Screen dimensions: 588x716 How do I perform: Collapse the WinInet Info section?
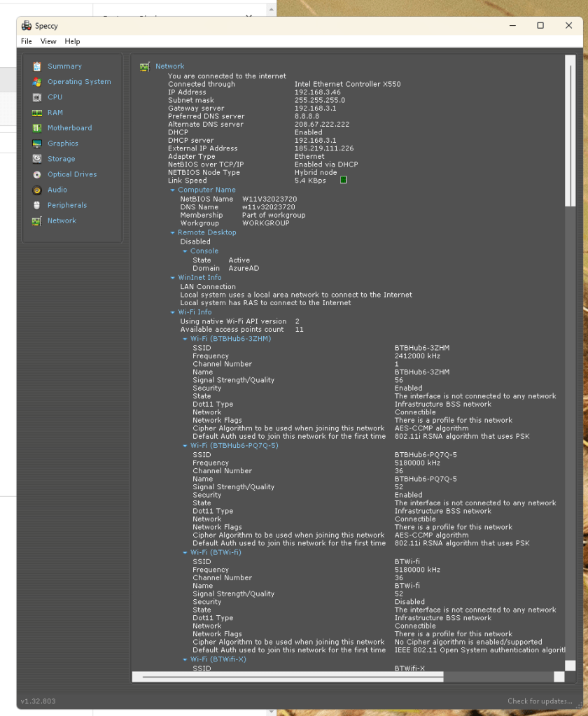(173, 278)
